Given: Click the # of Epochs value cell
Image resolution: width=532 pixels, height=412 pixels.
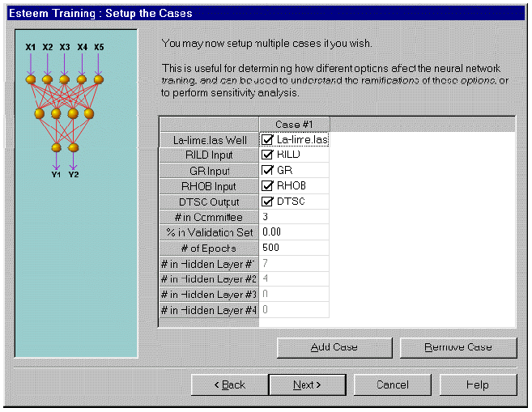Looking at the screenshot, I should (x=294, y=248).
